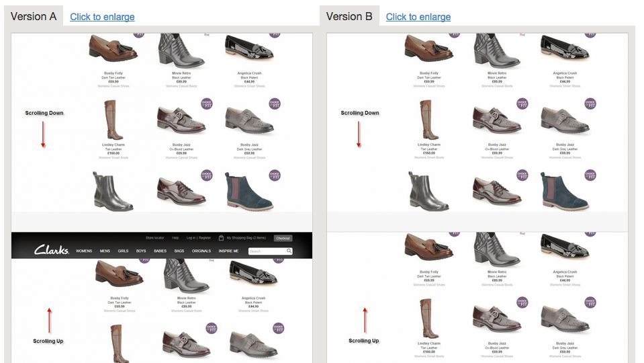The image size is (644, 363).
Task: Click the magnifier search icon
Action: 289,251
